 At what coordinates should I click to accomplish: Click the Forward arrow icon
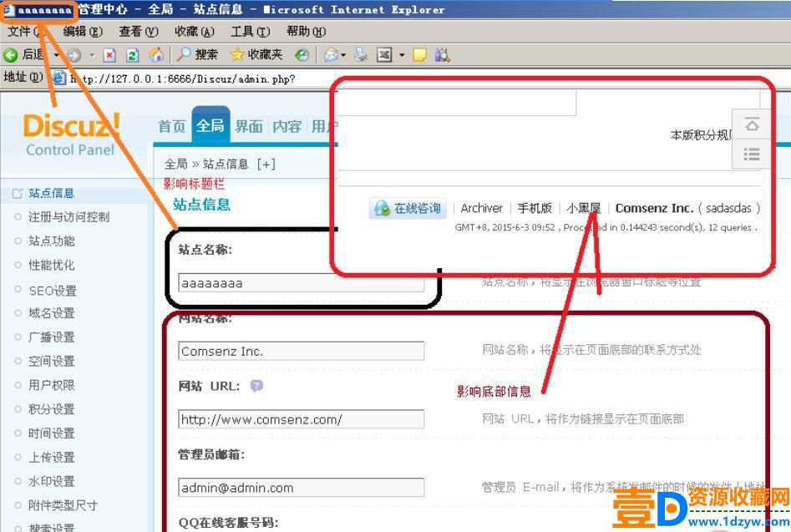74,55
